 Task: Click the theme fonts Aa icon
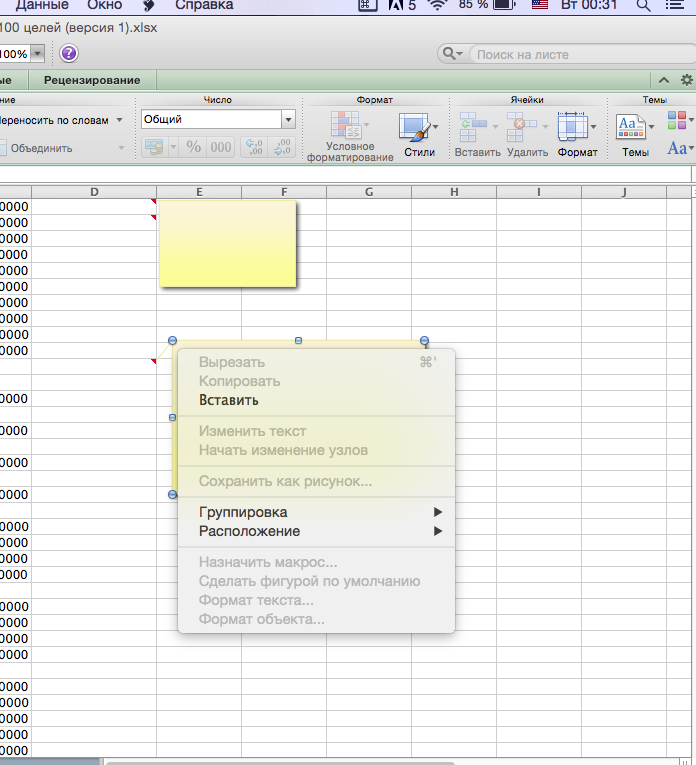point(677,148)
